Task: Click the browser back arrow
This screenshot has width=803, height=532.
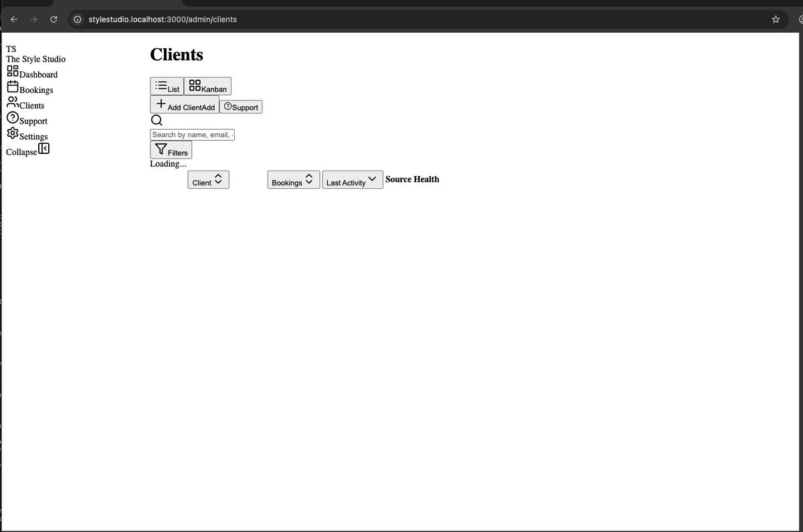Action: [x=14, y=19]
